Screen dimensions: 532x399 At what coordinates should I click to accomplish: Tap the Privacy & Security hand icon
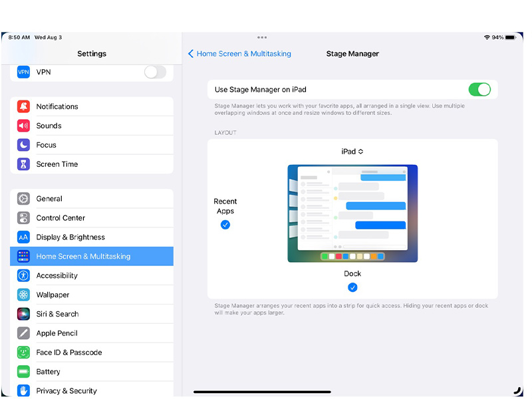[23, 391]
